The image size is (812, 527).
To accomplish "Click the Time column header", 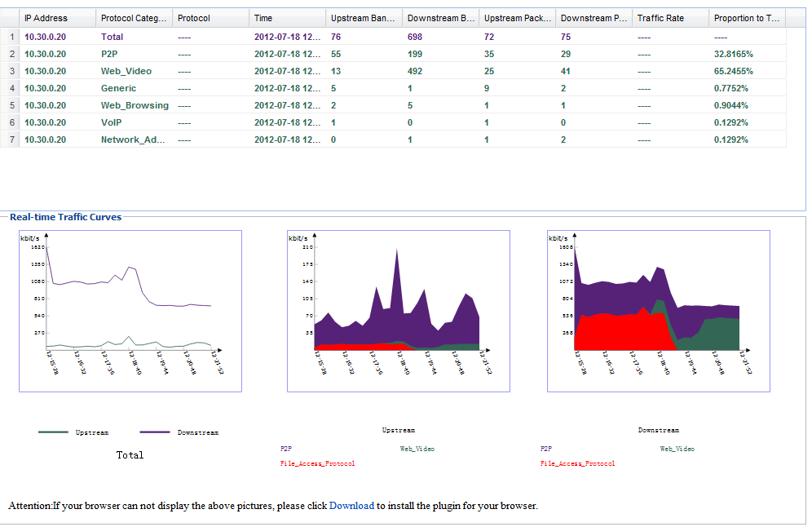I will tap(263, 18).
